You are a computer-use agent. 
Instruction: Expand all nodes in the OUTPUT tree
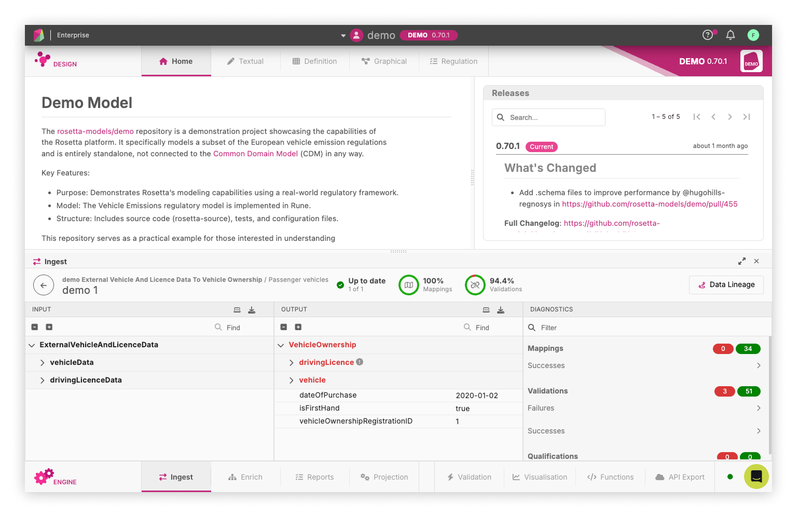pyautogui.click(x=298, y=326)
